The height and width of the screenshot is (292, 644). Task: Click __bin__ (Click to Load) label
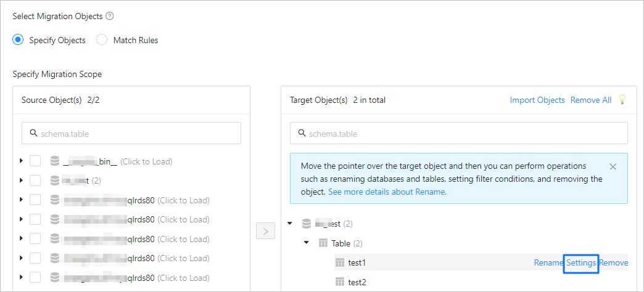[118, 161]
